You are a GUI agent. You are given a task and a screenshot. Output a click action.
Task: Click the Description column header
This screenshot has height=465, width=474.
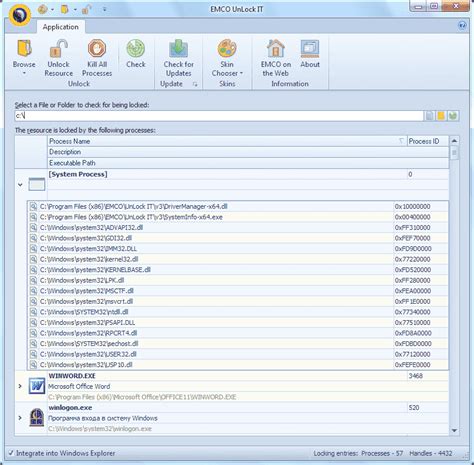[x=248, y=152]
